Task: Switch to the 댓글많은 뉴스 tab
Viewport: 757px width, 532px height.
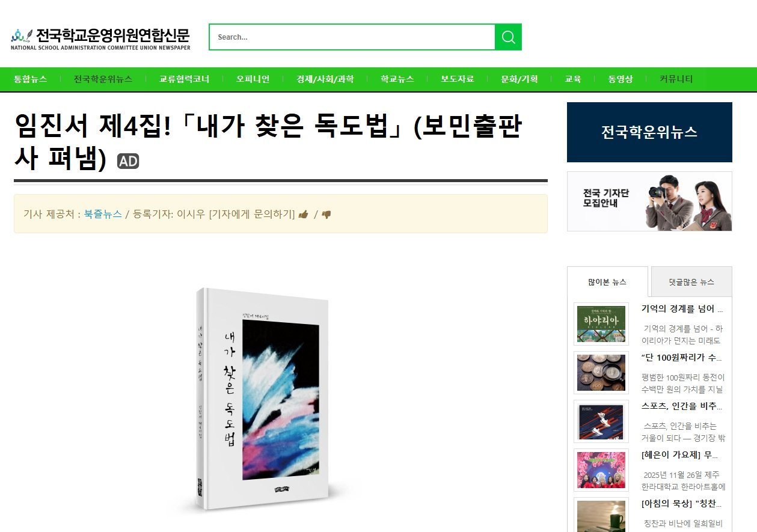Action: coord(691,282)
